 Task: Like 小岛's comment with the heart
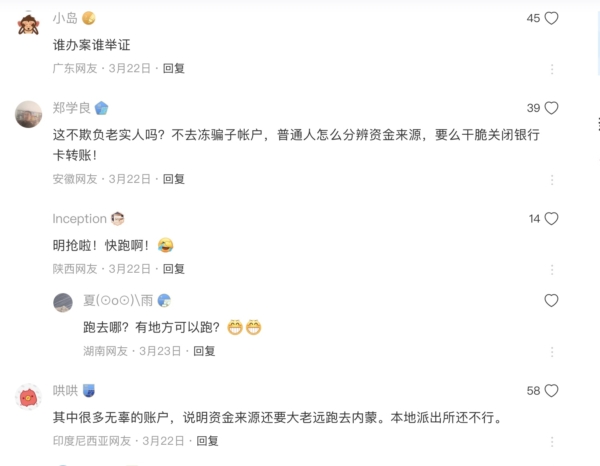pyautogui.click(x=551, y=18)
